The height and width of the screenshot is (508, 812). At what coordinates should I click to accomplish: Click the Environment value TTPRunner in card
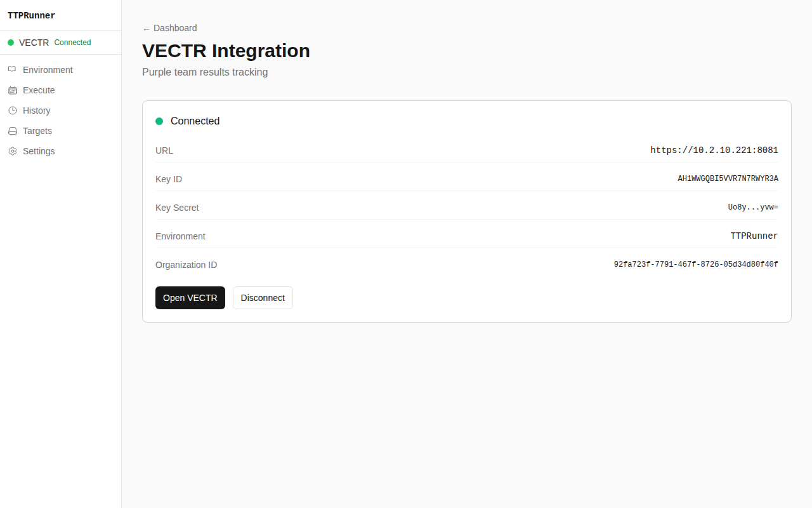coord(754,236)
